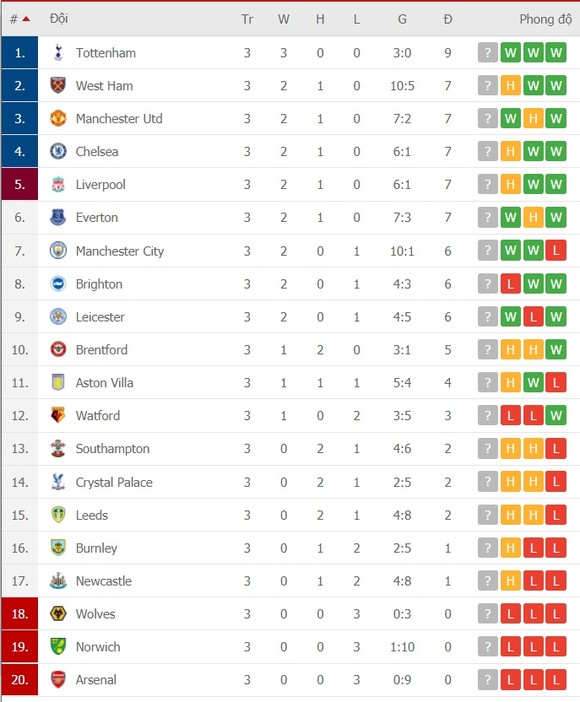Click Manchester City's red L form badge

tap(556, 250)
